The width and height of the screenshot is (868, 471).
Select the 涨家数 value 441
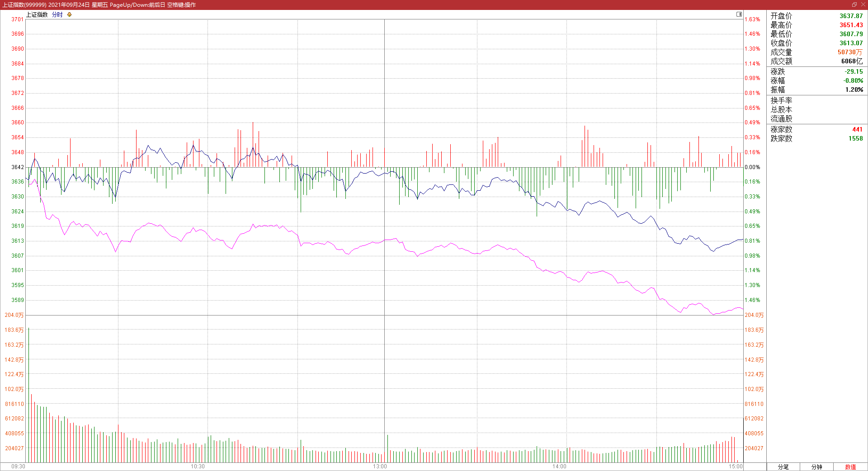(x=858, y=129)
